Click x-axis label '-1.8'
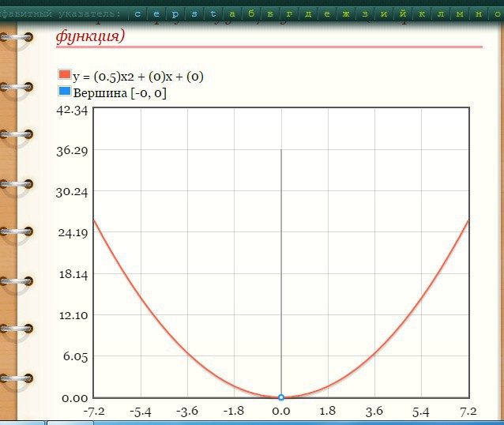This screenshot has height=425, width=504. (x=234, y=412)
